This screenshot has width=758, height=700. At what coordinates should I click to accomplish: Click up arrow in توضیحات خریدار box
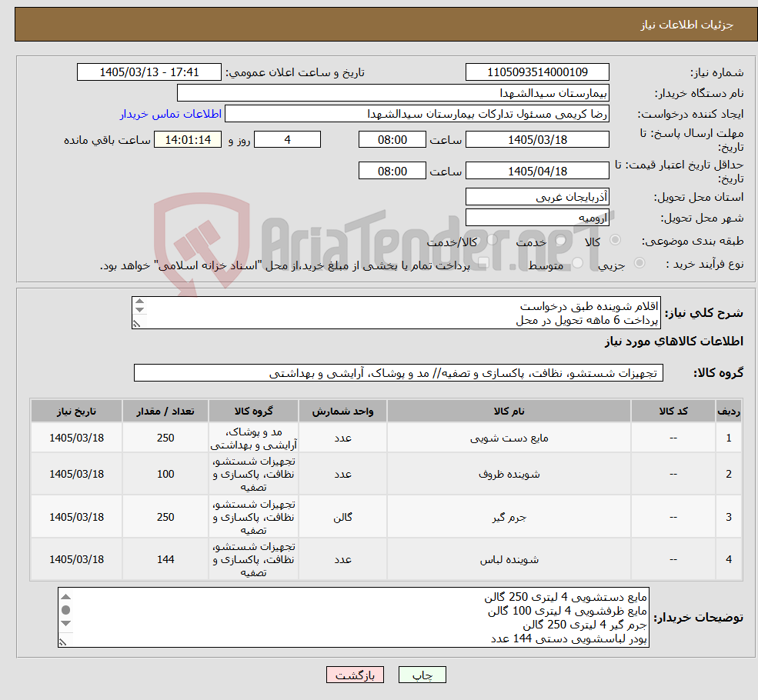[x=66, y=597]
